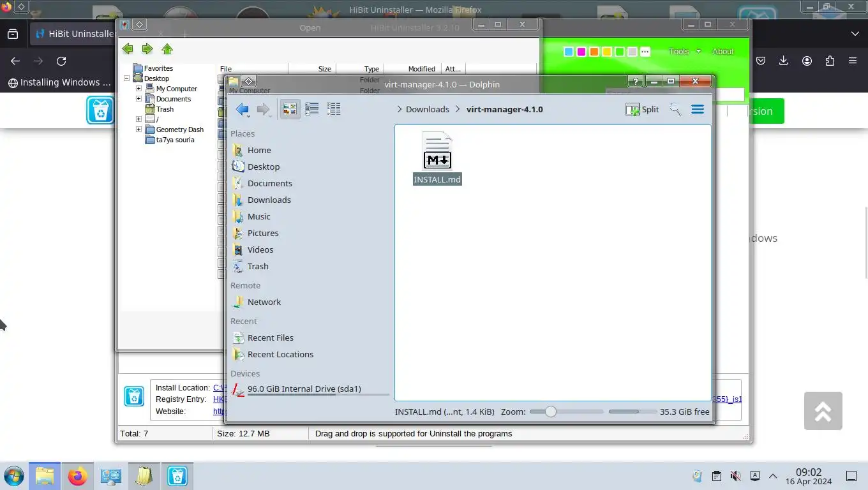
Task: Click Dolphin's title bar help button
Action: pyautogui.click(x=635, y=81)
